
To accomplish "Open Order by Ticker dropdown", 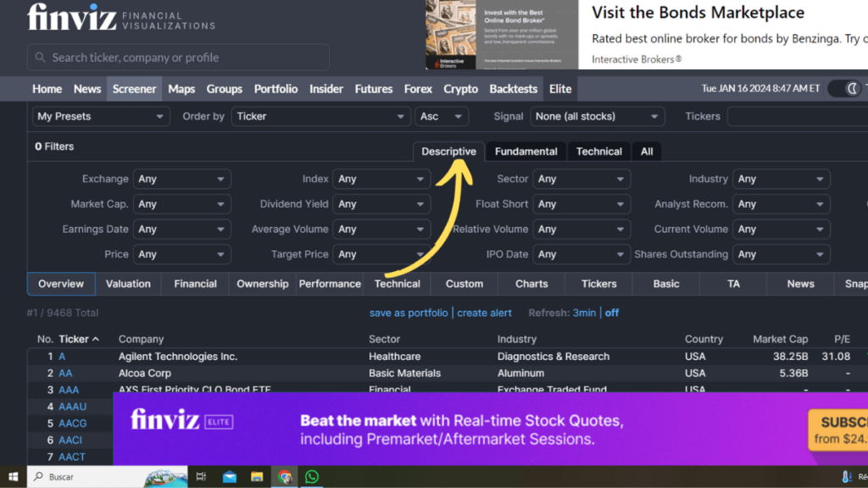I will tap(320, 117).
